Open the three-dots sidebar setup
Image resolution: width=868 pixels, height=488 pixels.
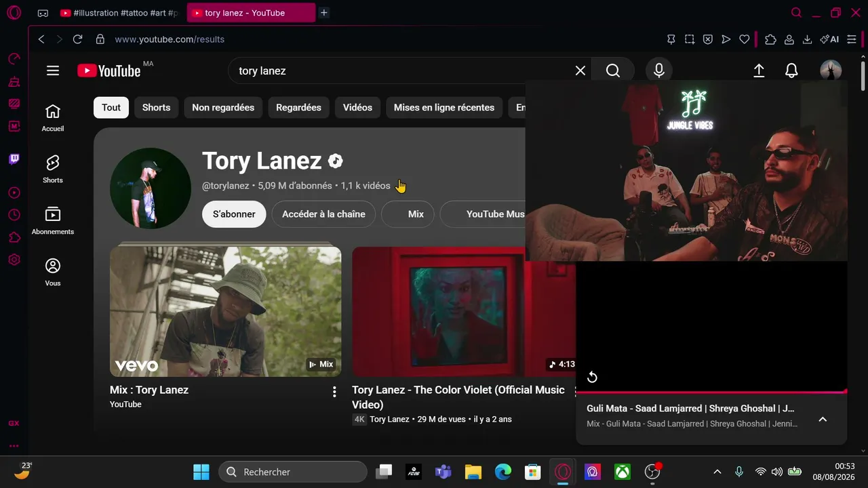point(14,446)
